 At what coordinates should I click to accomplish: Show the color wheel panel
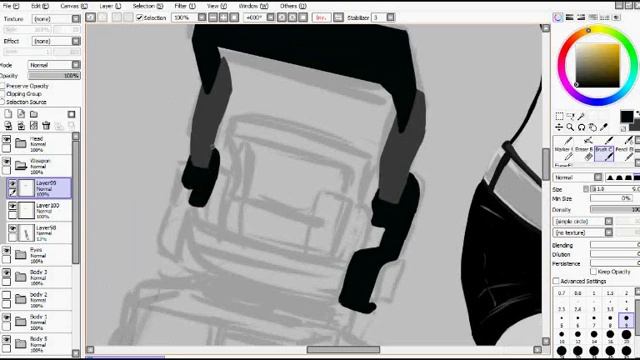[558, 17]
